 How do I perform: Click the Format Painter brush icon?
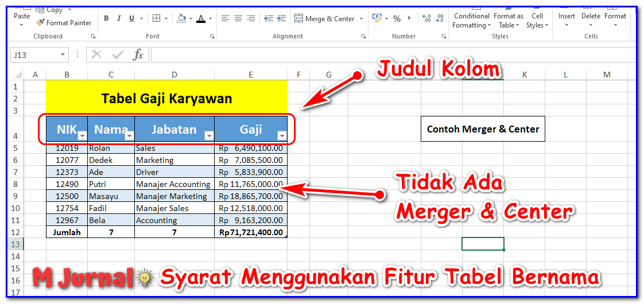[40, 22]
